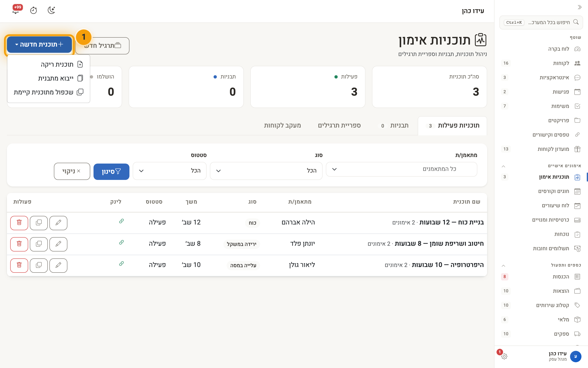Open the מתאמן/ת trainee dropdown
588x368 pixels.
(401, 169)
